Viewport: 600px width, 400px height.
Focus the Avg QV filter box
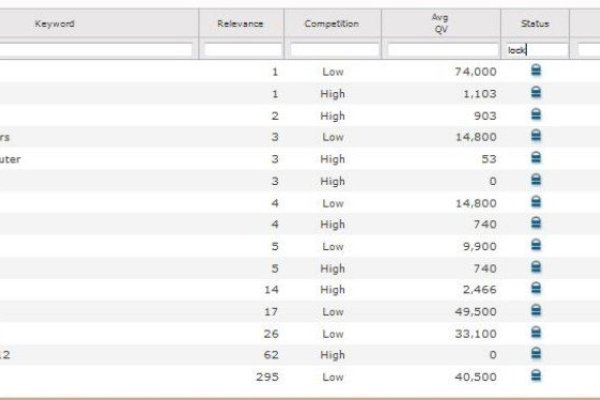[441, 49]
